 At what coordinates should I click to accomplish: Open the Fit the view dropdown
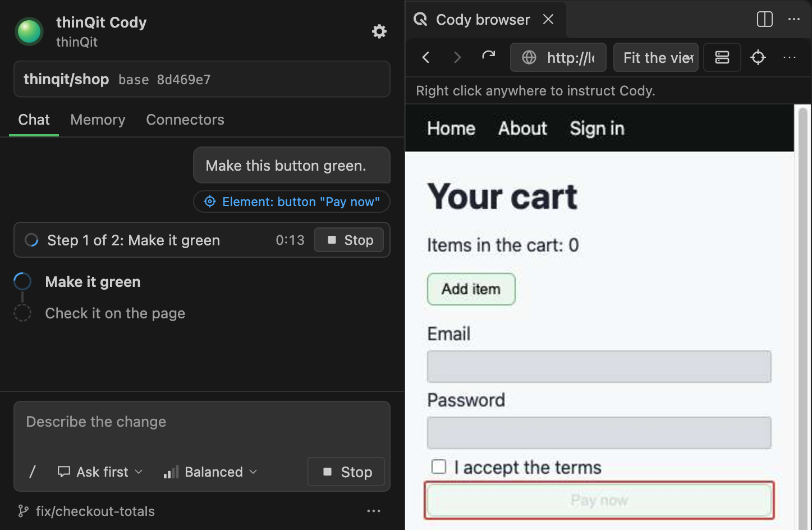(656, 57)
